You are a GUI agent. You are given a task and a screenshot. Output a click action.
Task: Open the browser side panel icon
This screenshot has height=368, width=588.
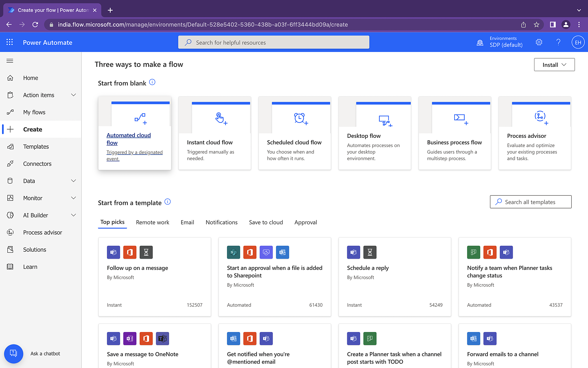click(x=553, y=25)
